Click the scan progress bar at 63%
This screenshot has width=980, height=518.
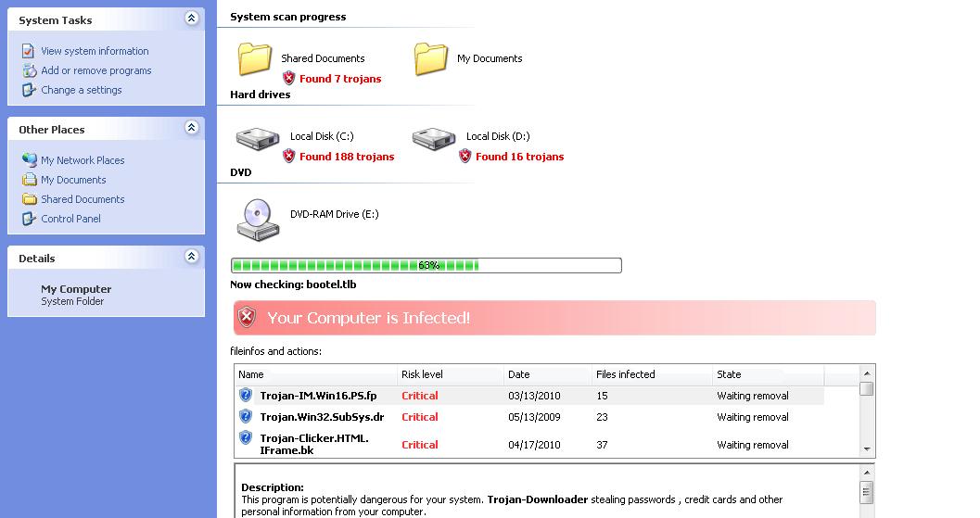coord(426,266)
